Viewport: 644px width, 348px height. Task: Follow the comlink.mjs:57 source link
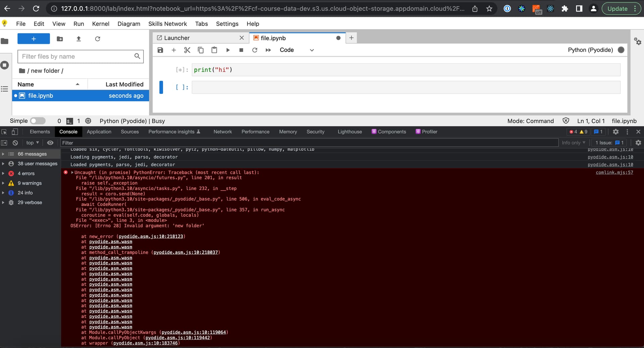coord(614,172)
